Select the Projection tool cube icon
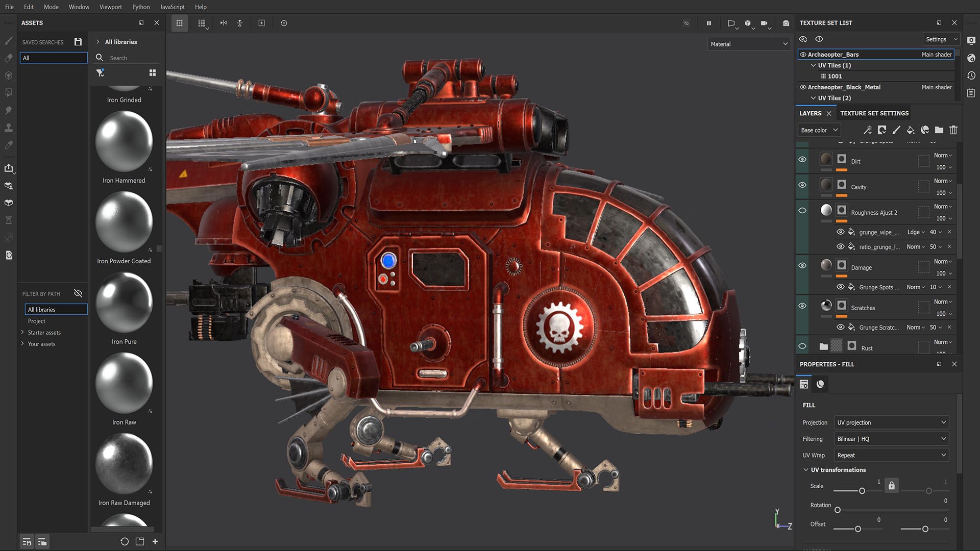The height and width of the screenshot is (551, 980). [x=9, y=76]
